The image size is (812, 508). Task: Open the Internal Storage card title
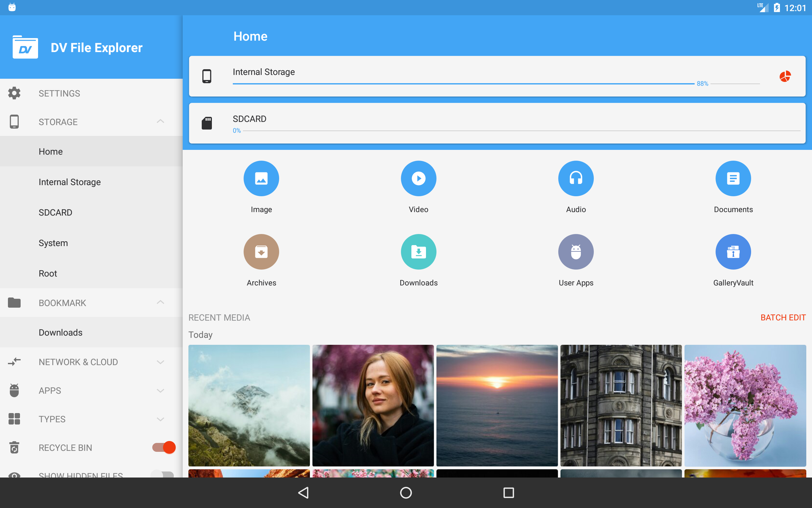264,71
